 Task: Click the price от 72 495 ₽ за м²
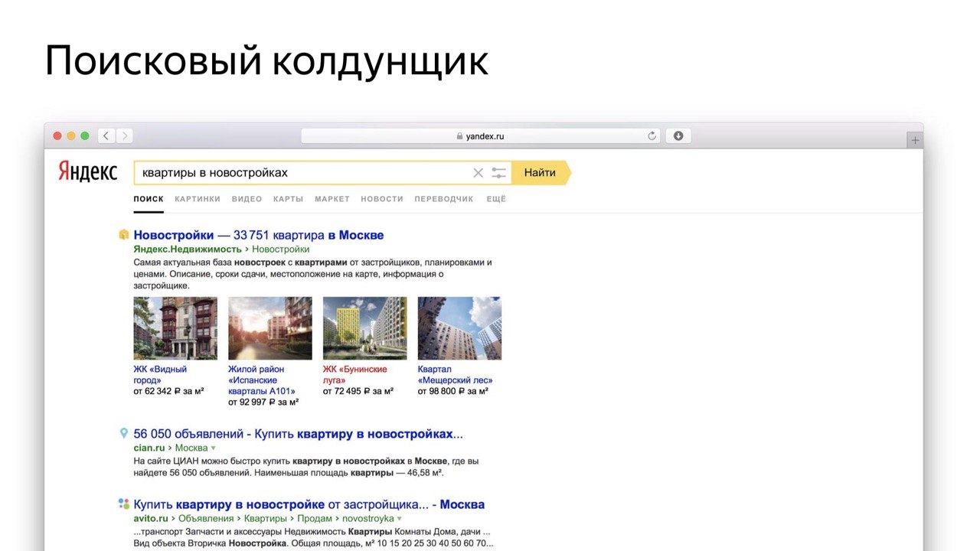(358, 391)
